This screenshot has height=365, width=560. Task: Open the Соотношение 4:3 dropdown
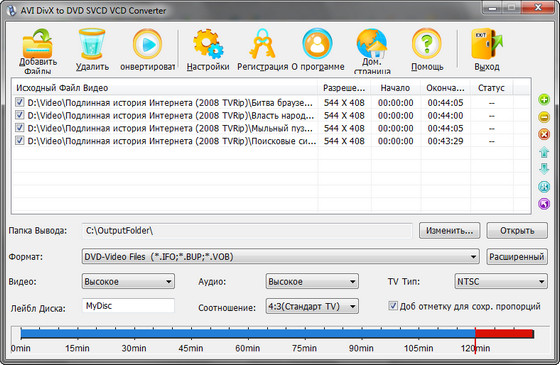pyautogui.click(x=312, y=306)
